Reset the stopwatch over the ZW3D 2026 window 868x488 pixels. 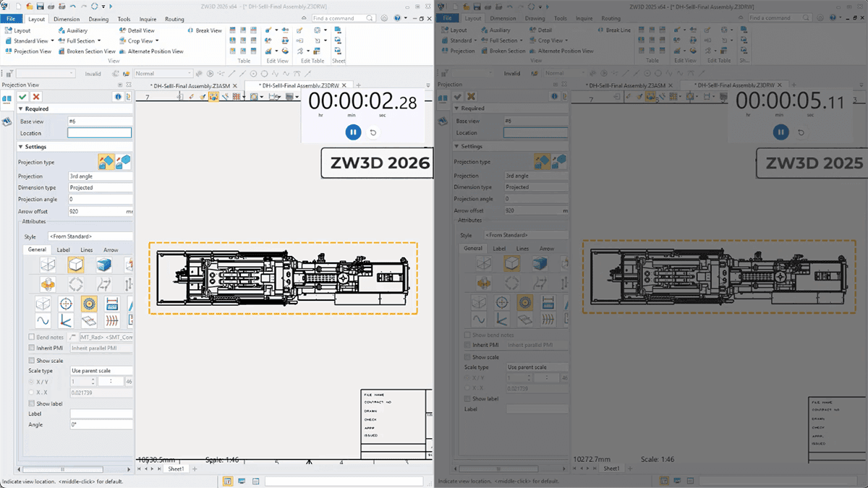click(373, 132)
